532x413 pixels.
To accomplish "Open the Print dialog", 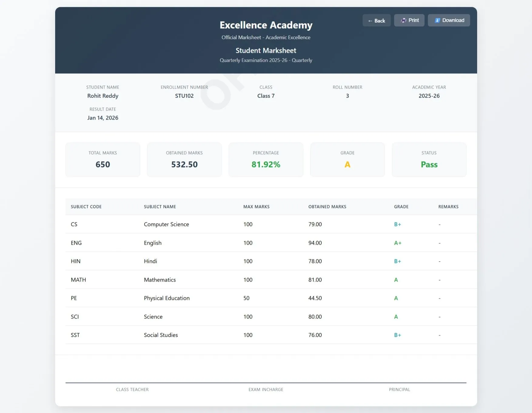I will [x=409, y=20].
